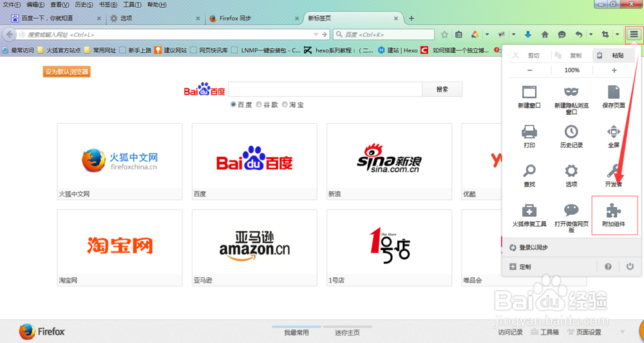Click 定制 in menu panel
644x343 pixels.
520,266
